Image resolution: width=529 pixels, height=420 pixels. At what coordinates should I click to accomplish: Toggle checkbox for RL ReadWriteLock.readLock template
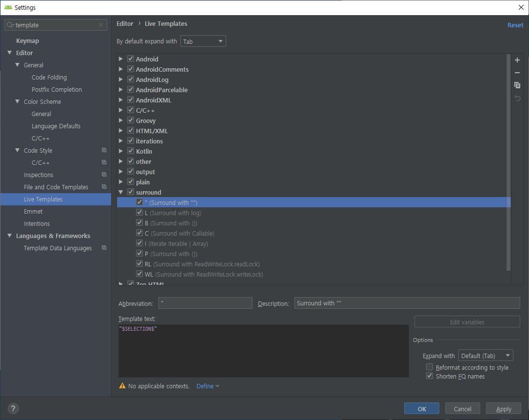click(139, 264)
